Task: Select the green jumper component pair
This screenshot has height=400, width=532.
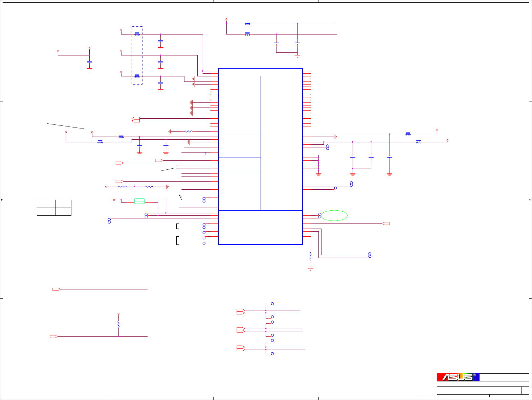Action: [x=139, y=201]
